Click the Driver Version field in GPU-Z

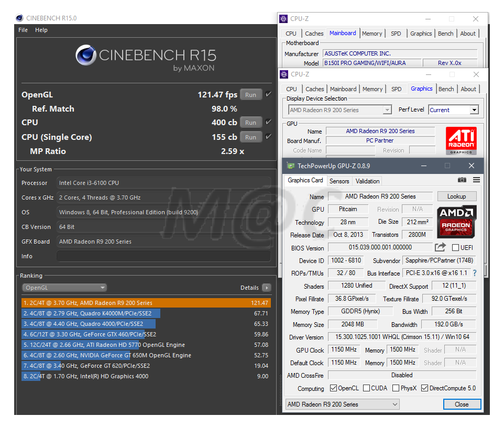(x=402, y=337)
